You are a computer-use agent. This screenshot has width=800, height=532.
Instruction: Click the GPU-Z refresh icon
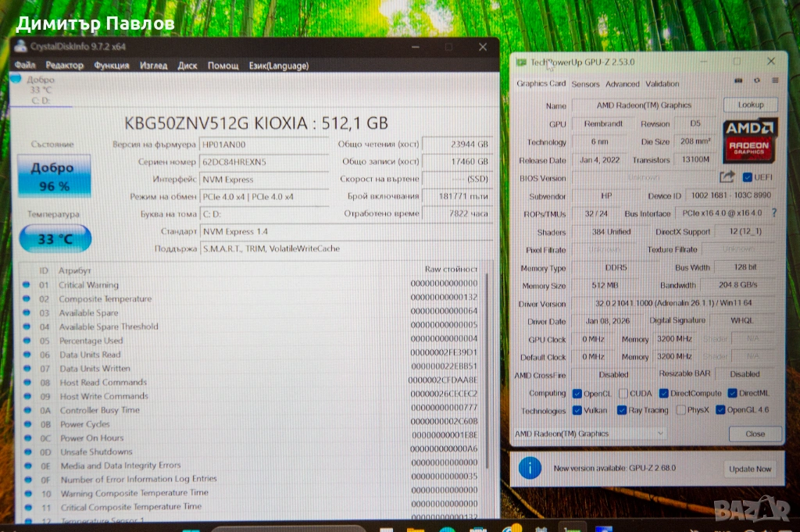(756, 80)
